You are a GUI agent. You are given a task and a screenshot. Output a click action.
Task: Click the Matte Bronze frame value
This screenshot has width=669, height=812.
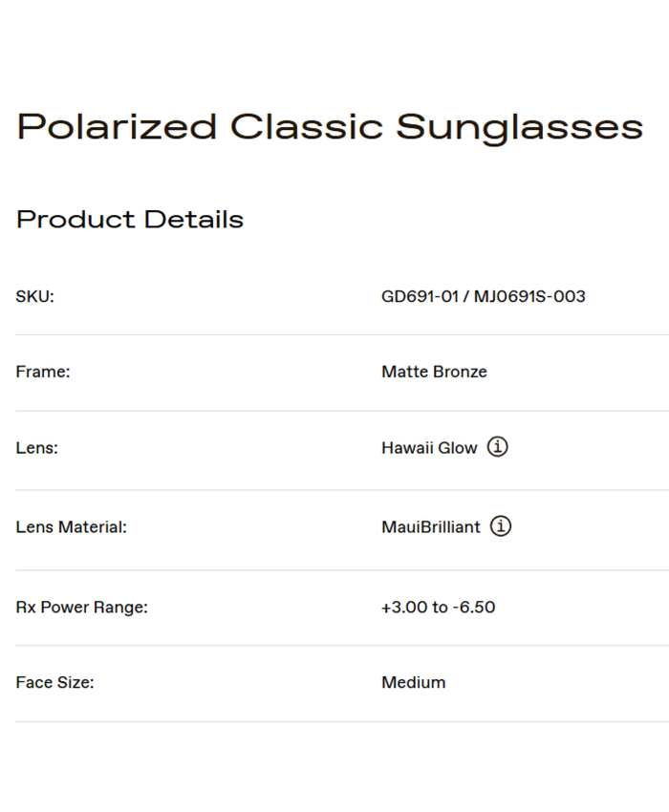pos(434,372)
